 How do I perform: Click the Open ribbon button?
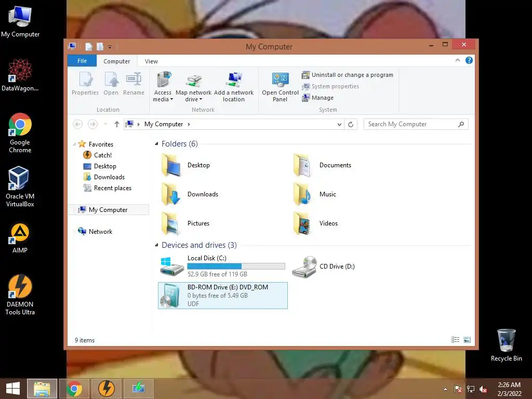[x=111, y=84]
